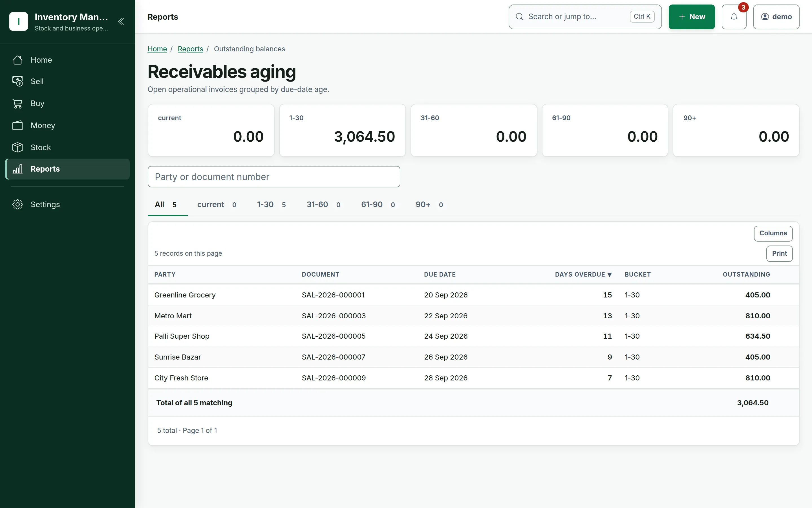Viewport: 812px width, 508px height.
Task: Switch to the current bucket tab
Action: [217, 205]
